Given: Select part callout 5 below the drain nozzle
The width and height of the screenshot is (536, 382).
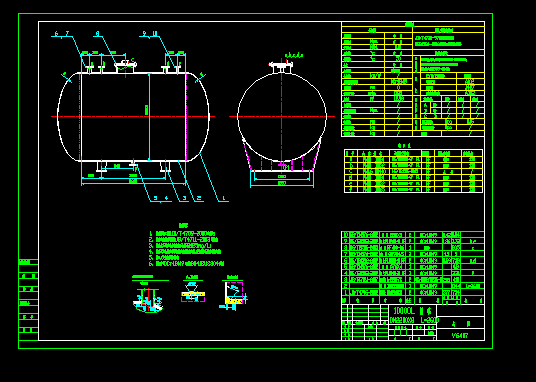Looking at the screenshot, I should 156,198.
